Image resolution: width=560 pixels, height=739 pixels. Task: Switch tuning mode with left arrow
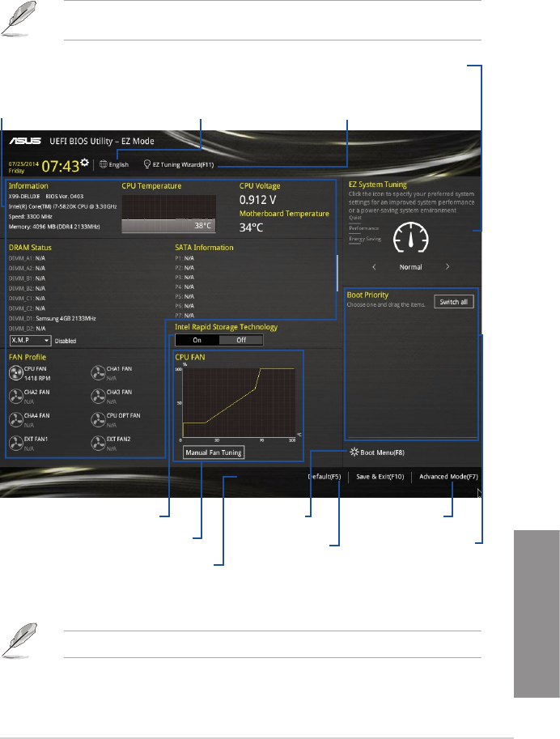pos(374,267)
